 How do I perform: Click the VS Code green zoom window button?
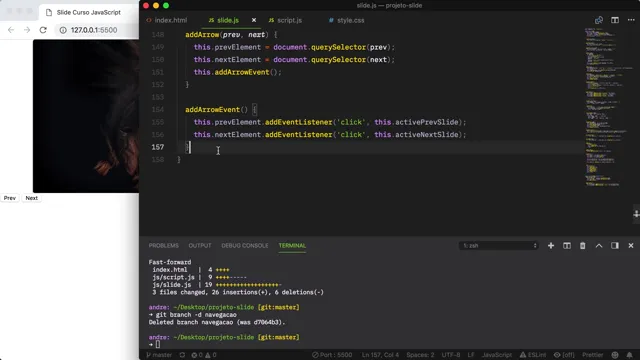pos(166,5)
